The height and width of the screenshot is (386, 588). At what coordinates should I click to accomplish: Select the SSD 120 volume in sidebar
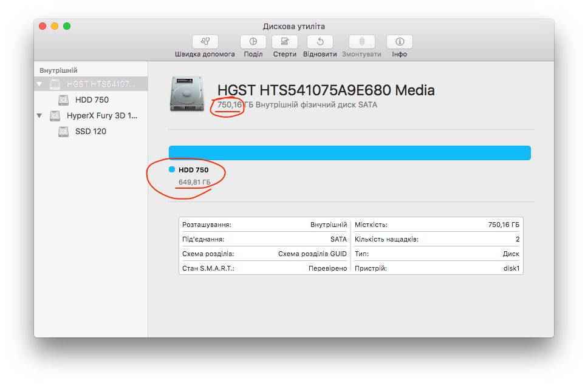[x=91, y=131]
